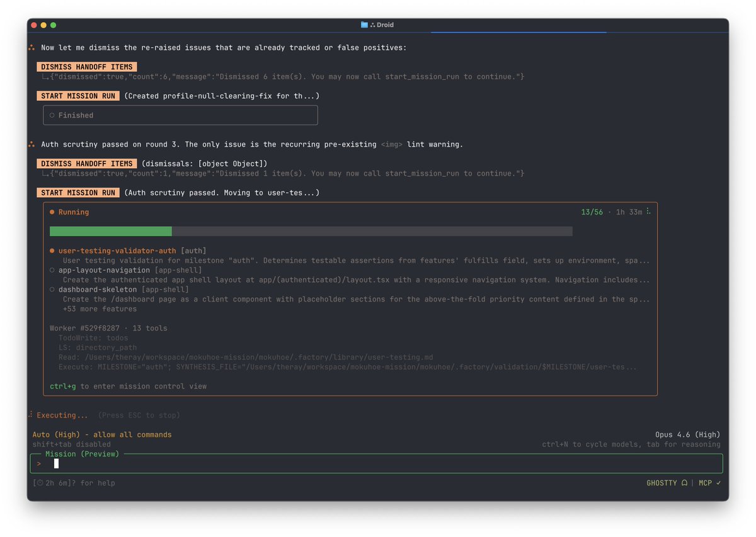The width and height of the screenshot is (756, 537).
Task: Click '(Created profile-null-clearing-fix for th...)' text
Action: tap(222, 96)
